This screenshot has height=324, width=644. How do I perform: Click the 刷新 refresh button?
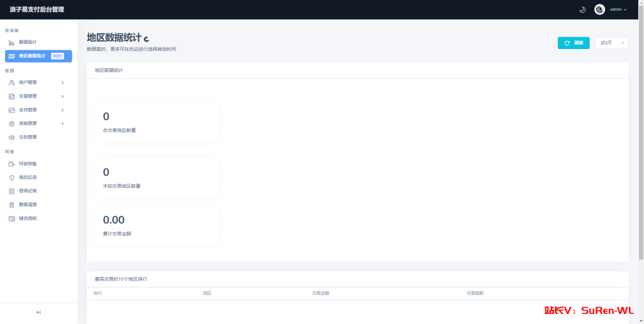574,43
